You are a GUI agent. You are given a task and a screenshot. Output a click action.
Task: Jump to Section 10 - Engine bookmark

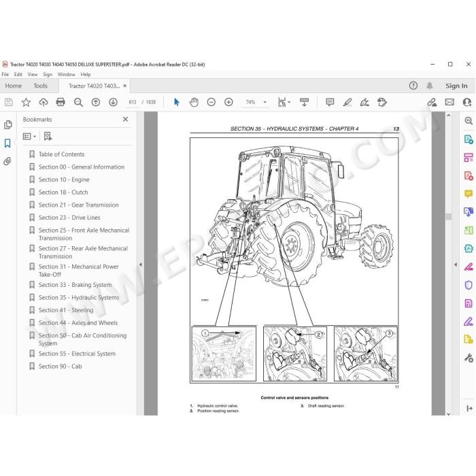coord(64,180)
